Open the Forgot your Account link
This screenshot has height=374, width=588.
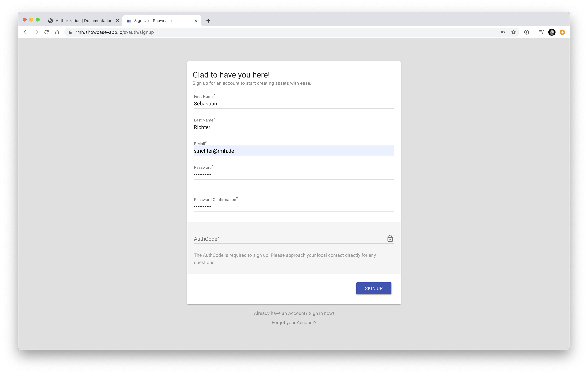[x=294, y=322]
